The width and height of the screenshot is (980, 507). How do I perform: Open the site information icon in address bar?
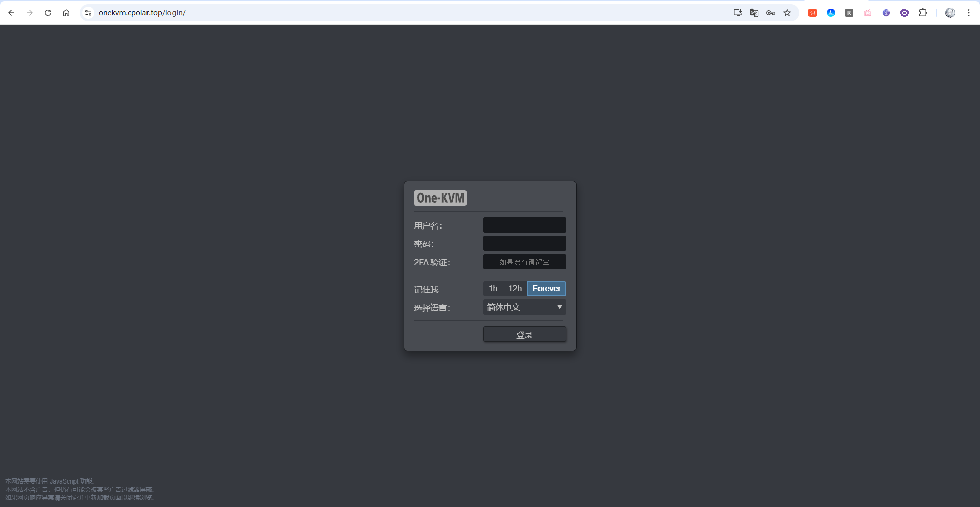(x=88, y=13)
